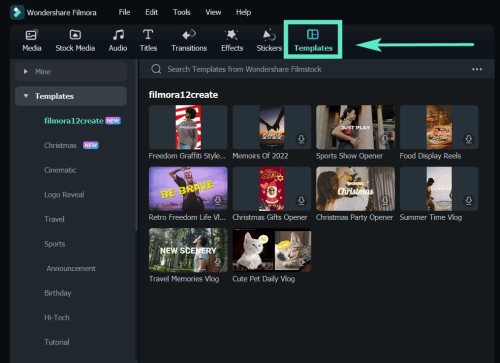
Task: Select Christmas Gifts Opener thumbnail
Action: tap(272, 189)
